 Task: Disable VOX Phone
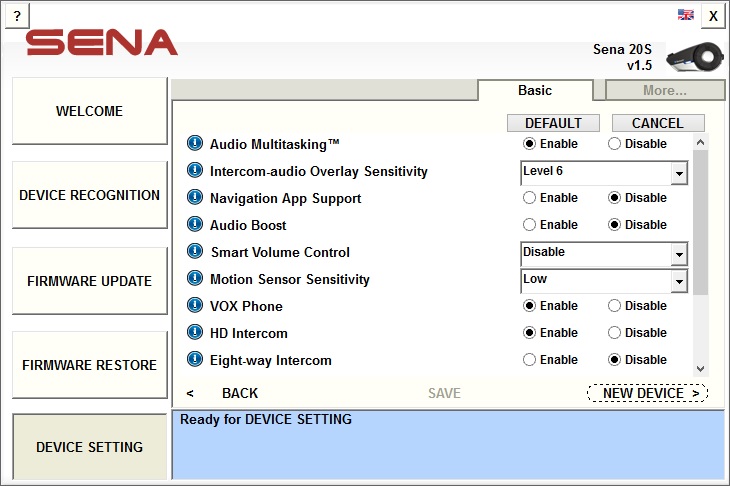[x=637, y=306]
